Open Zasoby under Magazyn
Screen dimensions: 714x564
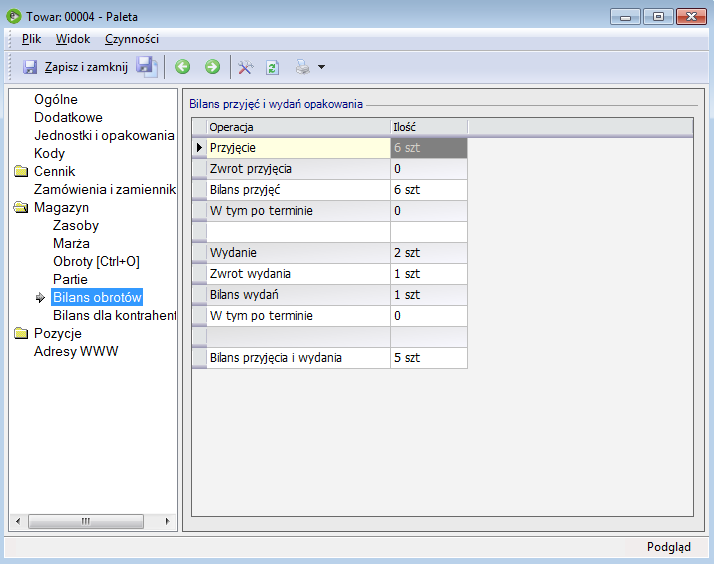(x=76, y=225)
